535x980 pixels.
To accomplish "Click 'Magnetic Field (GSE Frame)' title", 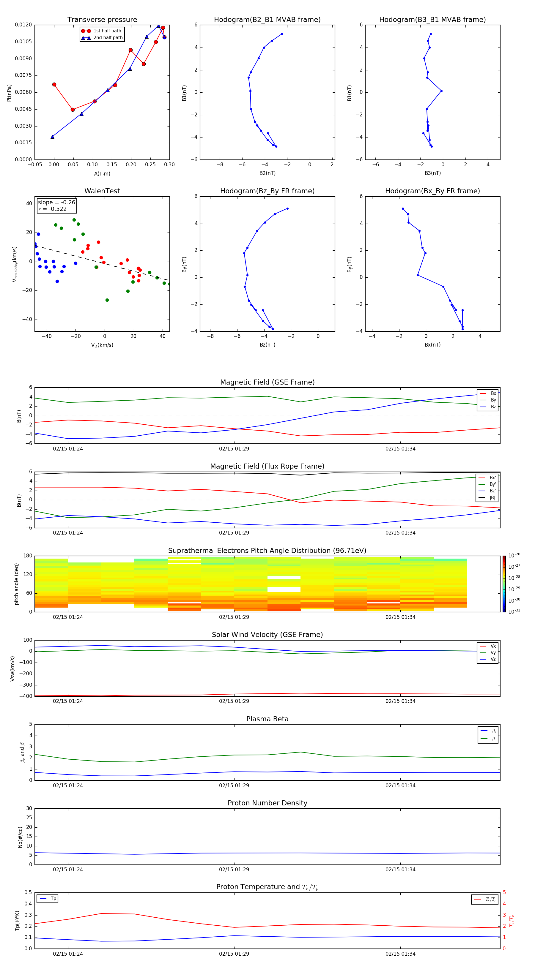I will click(267, 382).
